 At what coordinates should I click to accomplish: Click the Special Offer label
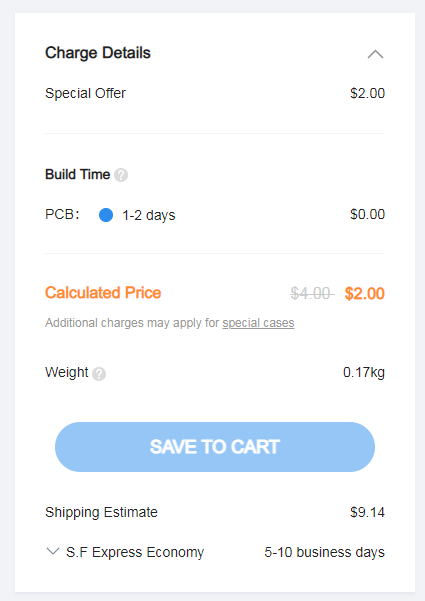(x=85, y=93)
